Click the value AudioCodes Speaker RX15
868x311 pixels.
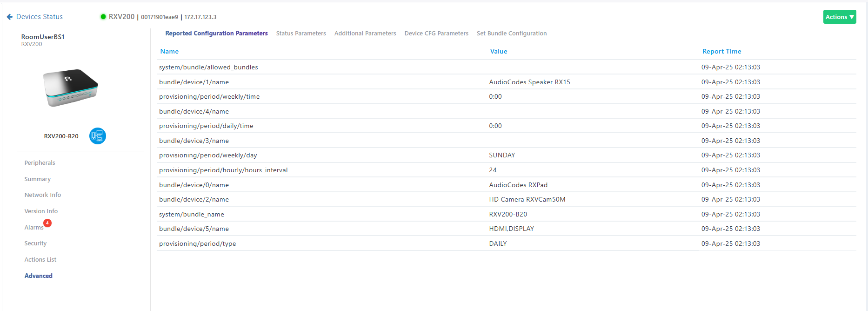529,82
